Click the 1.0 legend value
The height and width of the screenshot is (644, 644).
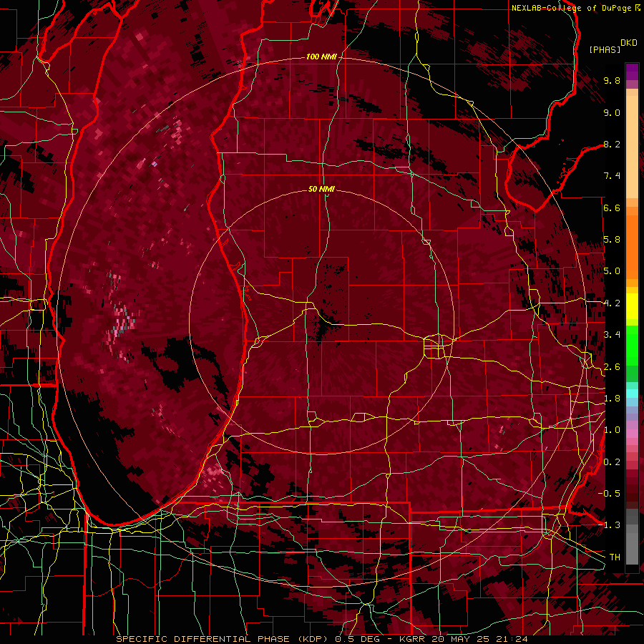[612, 430]
